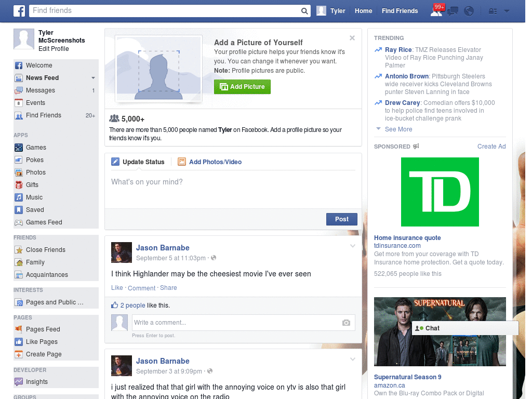The image size is (532, 399).
Task: Click the Music app icon
Action: coord(19,197)
